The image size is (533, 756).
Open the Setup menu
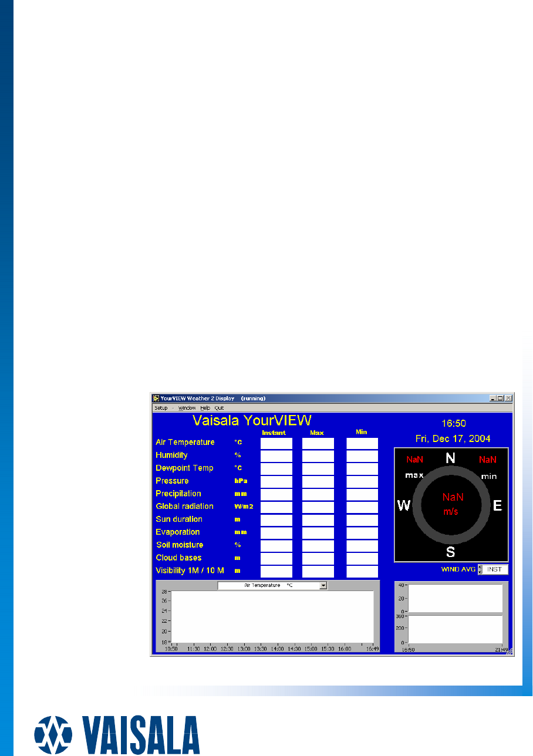(x=161, y=408)
